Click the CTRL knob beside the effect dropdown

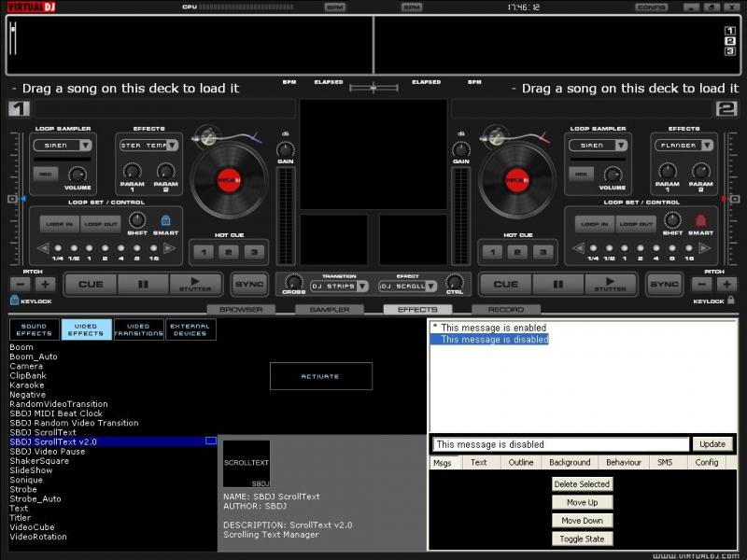[455, 282]
